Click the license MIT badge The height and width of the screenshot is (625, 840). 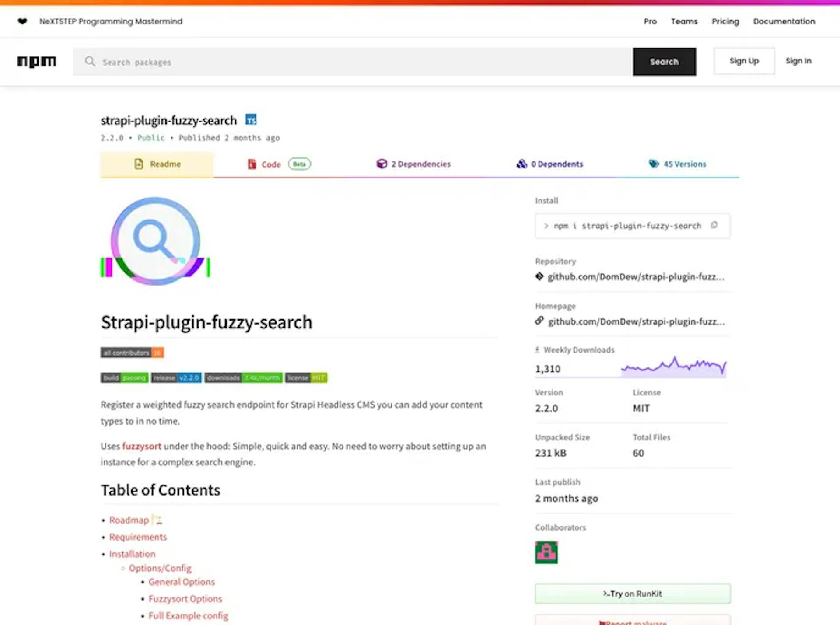click(x=306, y=377)
